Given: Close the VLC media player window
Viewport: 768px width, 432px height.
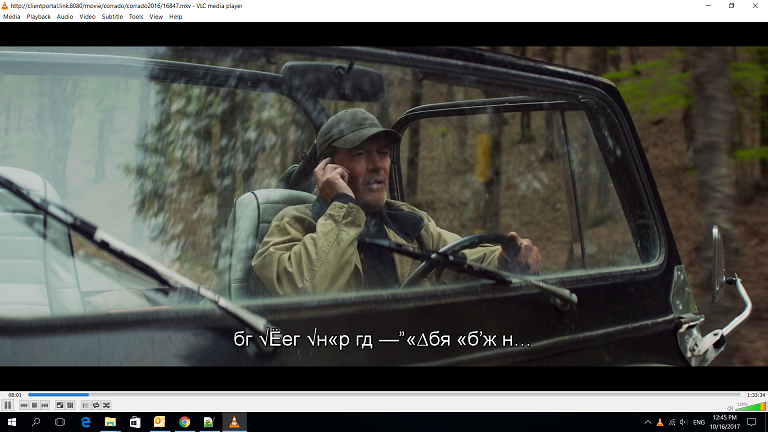Looking at the screenshot, I should tap(755, 6).
